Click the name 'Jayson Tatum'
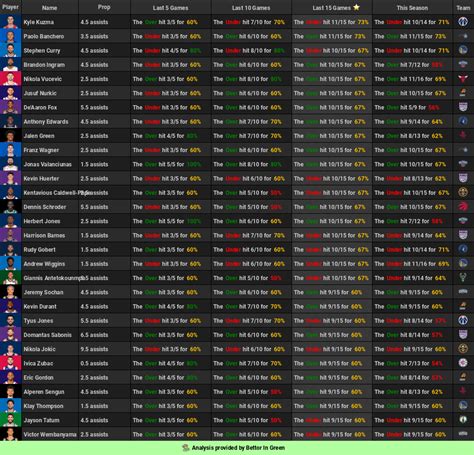Viewport: 474px width, 455px height. click(x=41, y=420)
